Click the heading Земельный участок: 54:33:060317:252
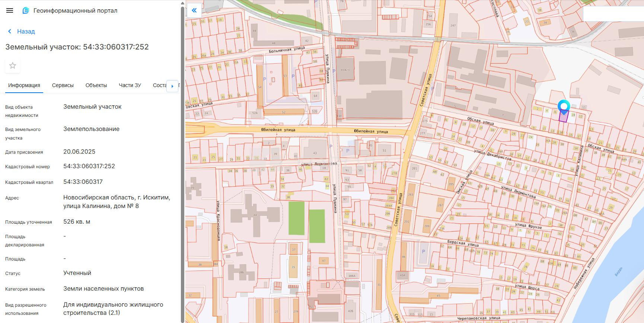644x323 pixels. coord(77,47)
